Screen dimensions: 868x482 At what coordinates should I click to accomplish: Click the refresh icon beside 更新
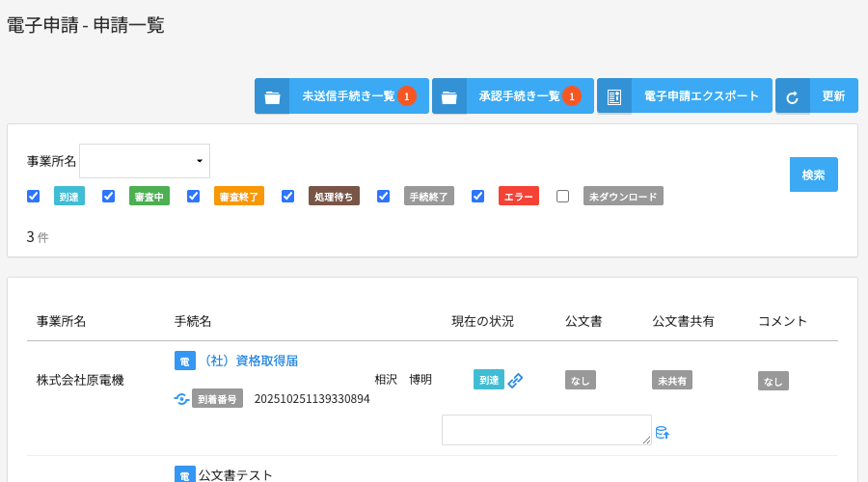[793, 97]
